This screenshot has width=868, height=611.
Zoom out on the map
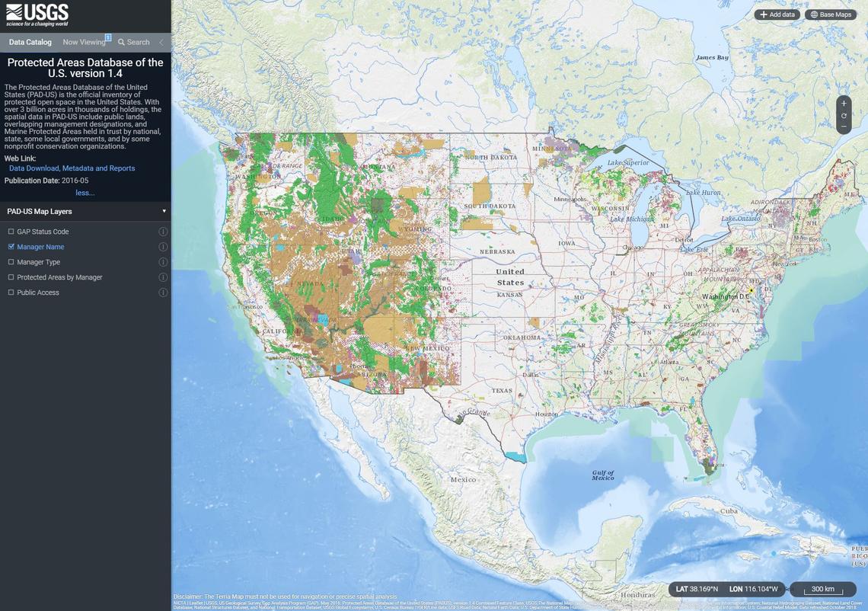click(x=844, y=127)
